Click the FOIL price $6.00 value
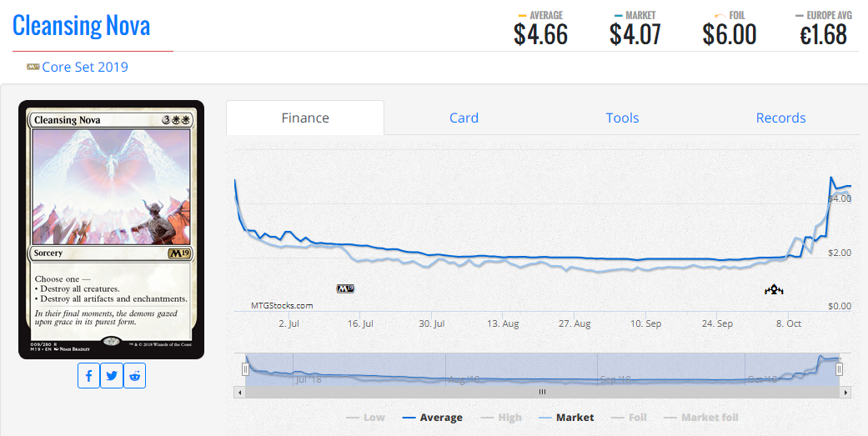This screenshot has height=436, width=868. 730,34
